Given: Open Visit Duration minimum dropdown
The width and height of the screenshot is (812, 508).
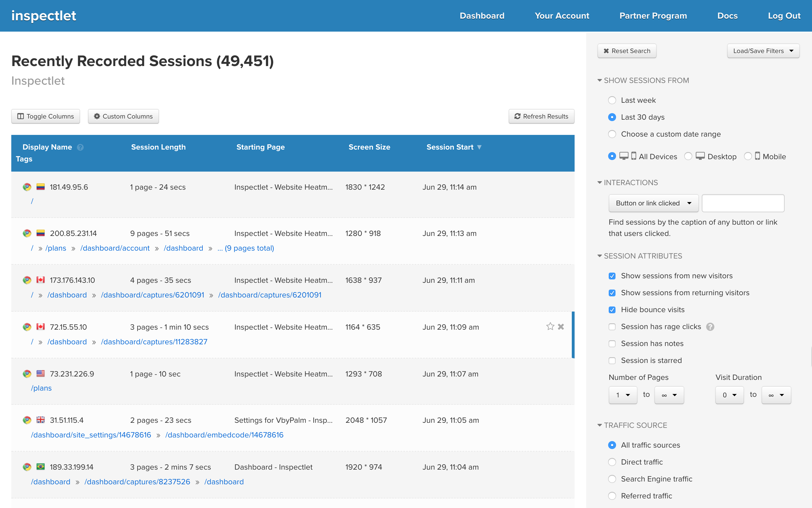Looking at the screenshot, I should [729, 395].
